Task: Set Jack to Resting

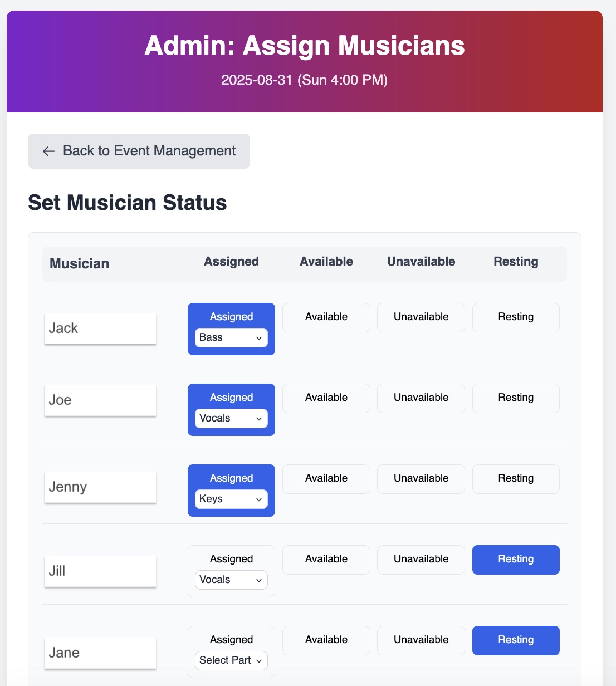Action: tap(516, 317)
